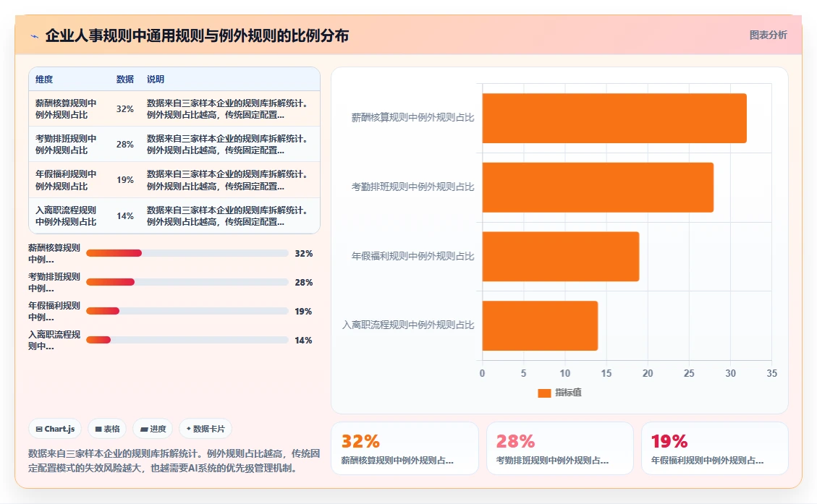Open the 28% data card
Screen dimensions: 817x504
(559, 448)
